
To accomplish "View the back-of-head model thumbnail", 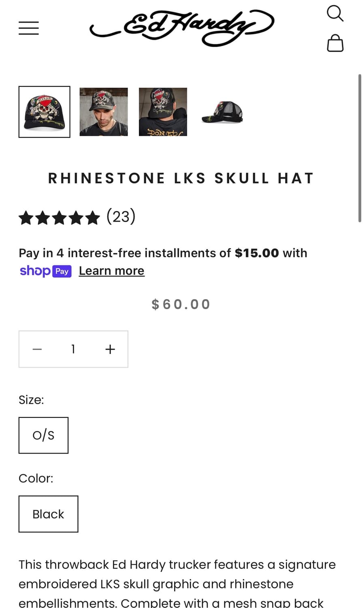I will click(x=163, y=112).
